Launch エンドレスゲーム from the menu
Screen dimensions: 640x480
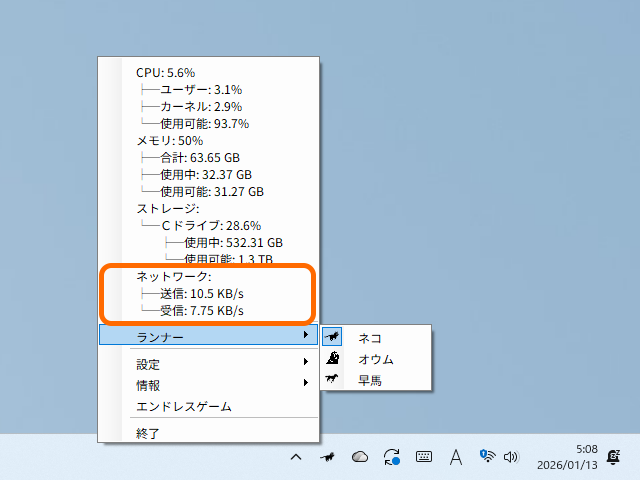[208, 406]
